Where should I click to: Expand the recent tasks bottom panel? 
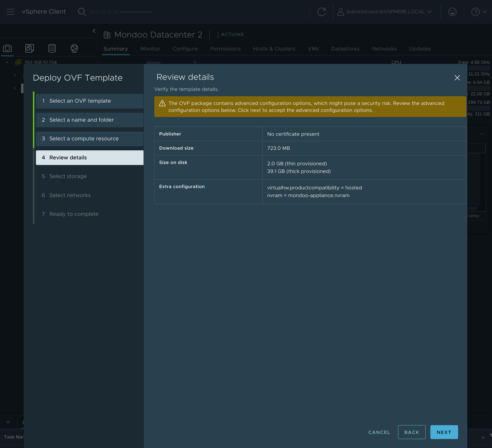click(x=8, y=422)
